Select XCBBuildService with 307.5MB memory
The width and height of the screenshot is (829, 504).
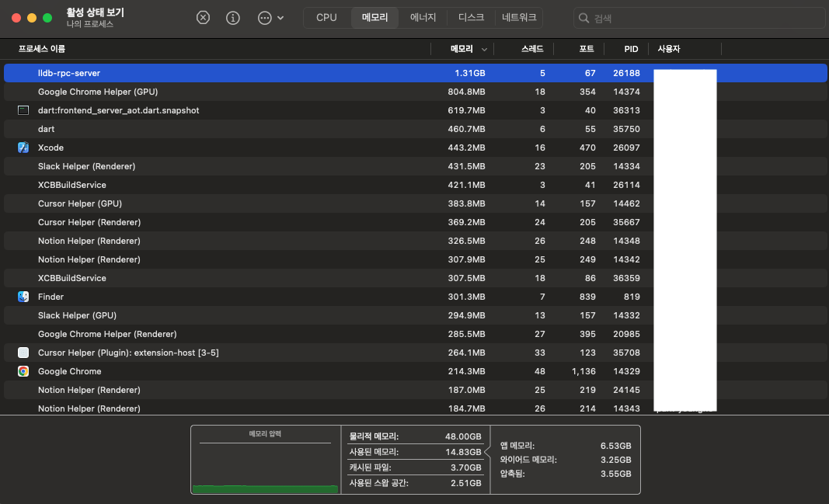pos(415,278)
